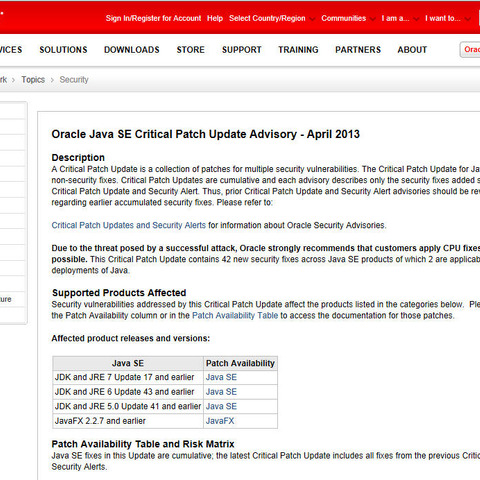Image resolution: width=480 pixels, height=480 pixels.
Task: Open the Communities dropdown menu
Action: (348, 18)
